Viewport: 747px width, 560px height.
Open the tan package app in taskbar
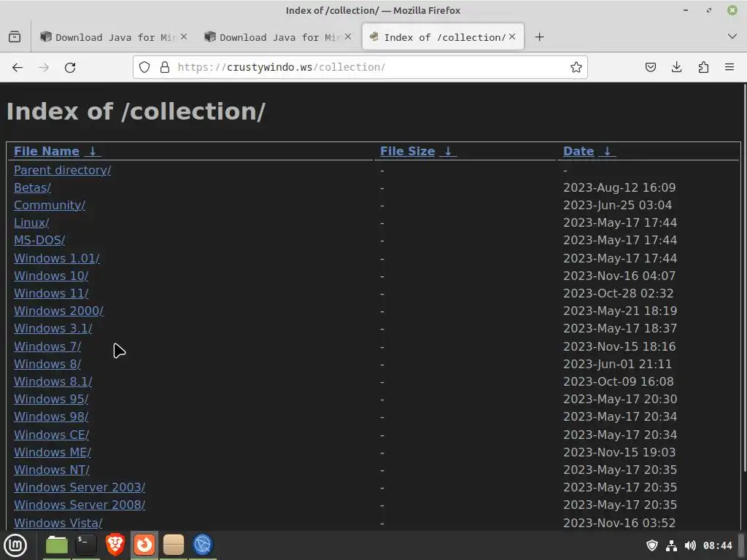(174, 545)
